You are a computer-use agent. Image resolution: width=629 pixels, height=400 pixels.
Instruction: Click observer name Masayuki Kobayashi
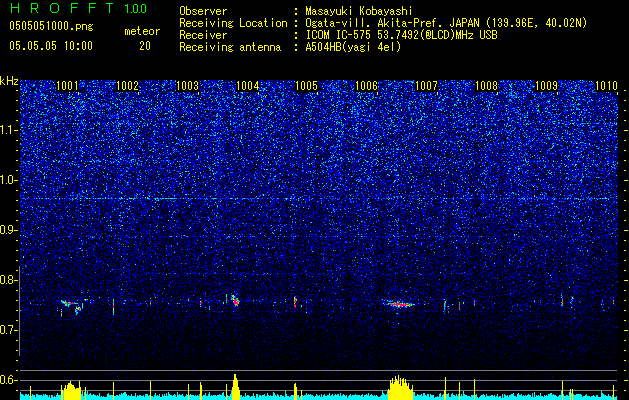(358, 11)
